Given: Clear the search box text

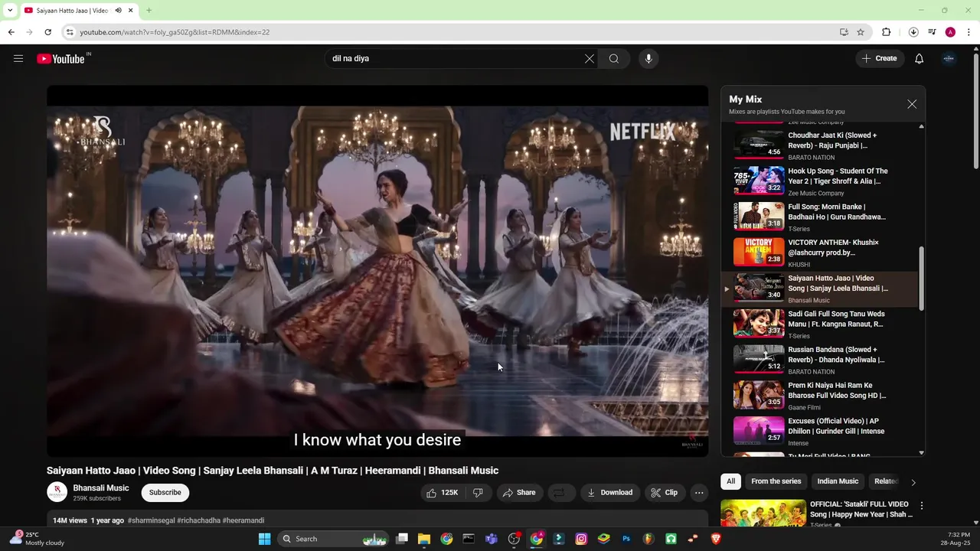Looking at the screenshot, I should click(x=590, y=59).
